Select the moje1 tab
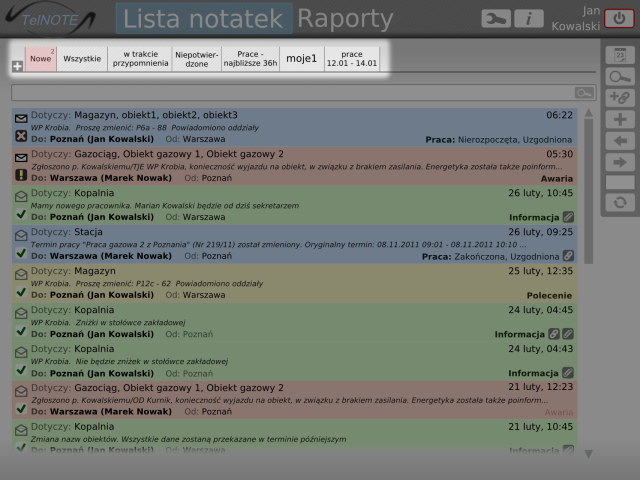Screen dimensions: 640x480 click(x=302, y=59)
